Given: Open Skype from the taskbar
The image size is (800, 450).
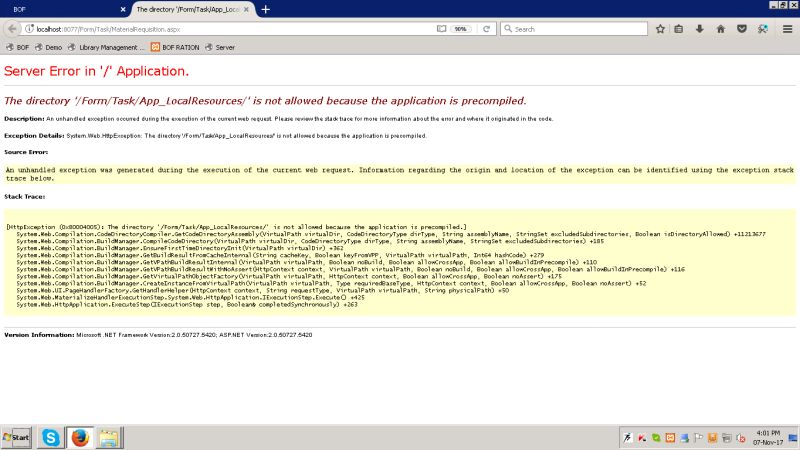Looking at the screenshot, I should [x=51, y=437].
